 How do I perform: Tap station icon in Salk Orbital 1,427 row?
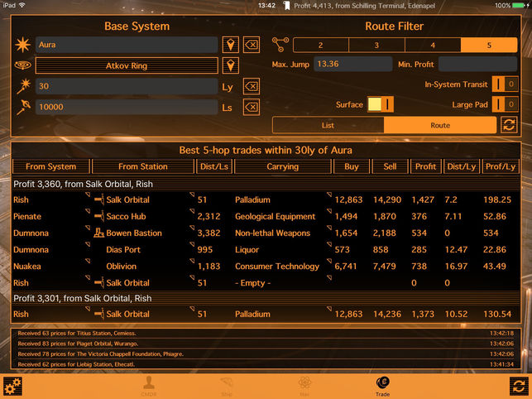tap(99, 199)
